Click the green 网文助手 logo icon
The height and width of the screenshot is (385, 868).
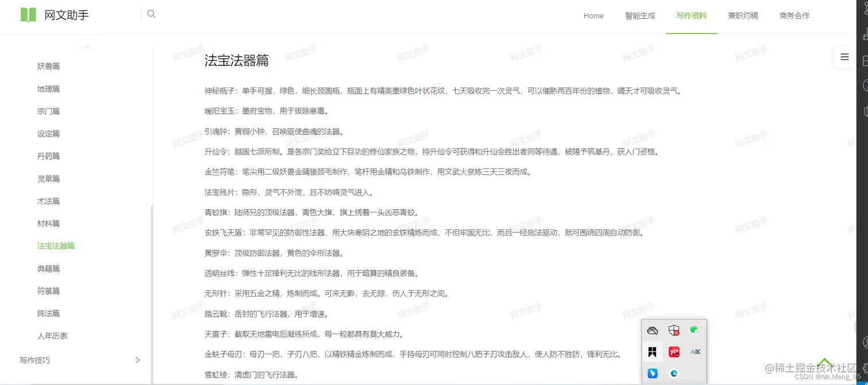tap(28, 15)
